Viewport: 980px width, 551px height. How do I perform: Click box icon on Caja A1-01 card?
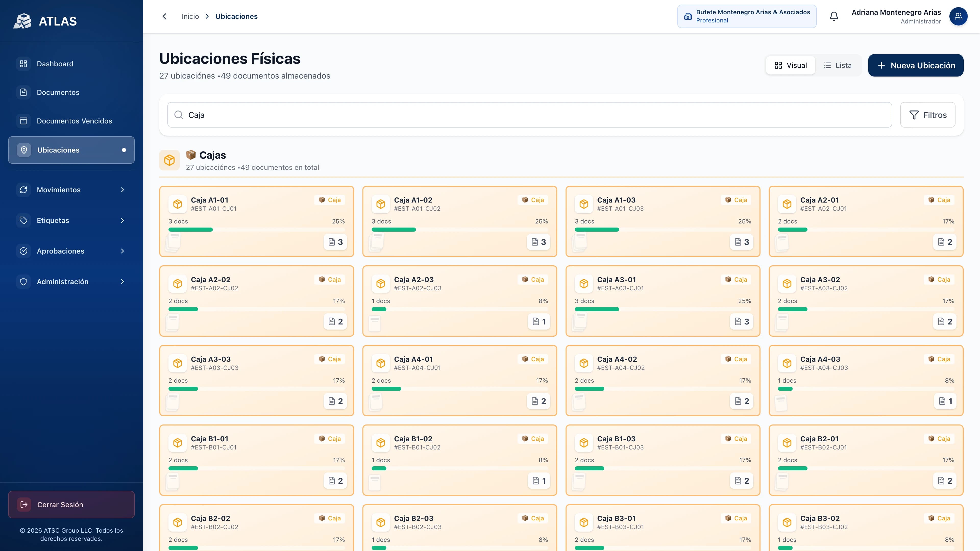pyautogui.click(x=178, y=204)
